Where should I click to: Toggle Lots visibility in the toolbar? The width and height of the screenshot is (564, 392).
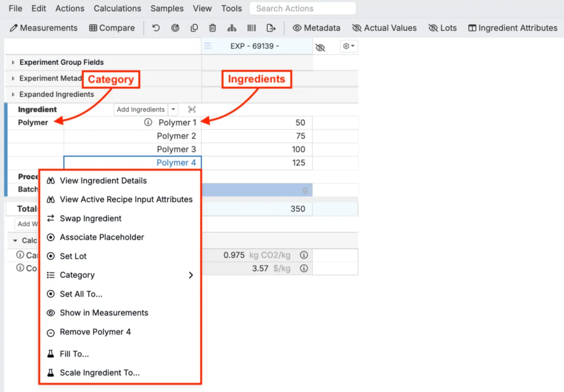442,28
